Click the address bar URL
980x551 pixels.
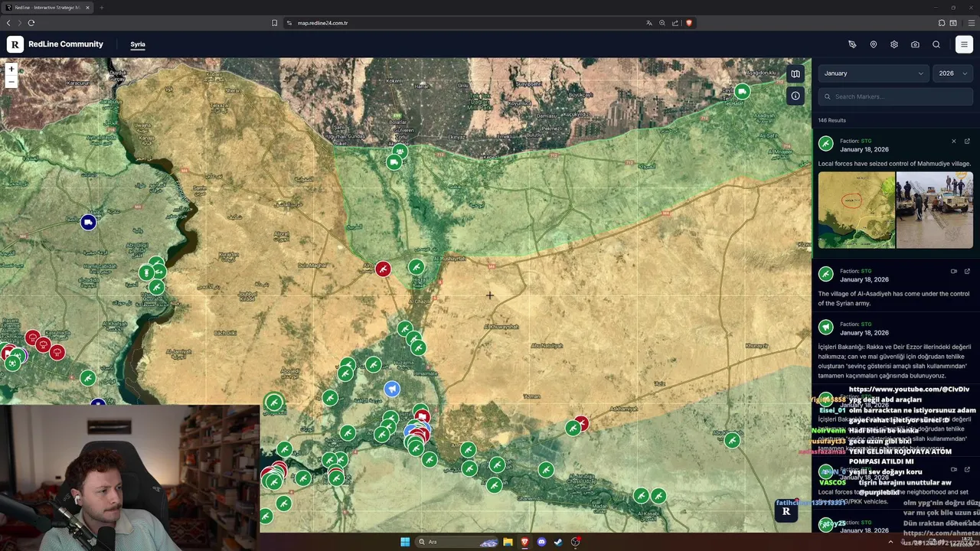(x=323, y=23)
